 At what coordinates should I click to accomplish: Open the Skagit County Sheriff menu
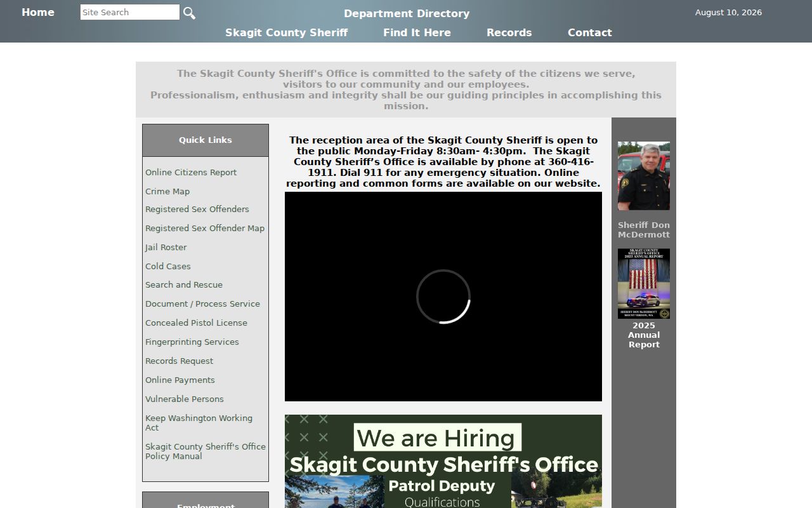[x=287, y=32]
